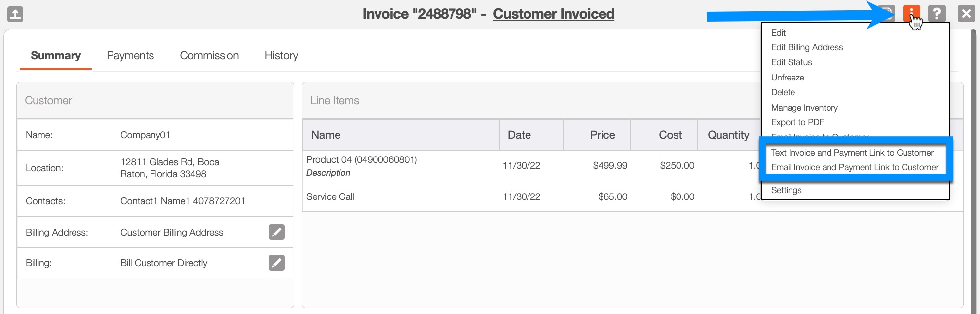This screenshot has height=314, width=980.
Task: Click Export to PDF menu item
Action: [x=797, y=122]
